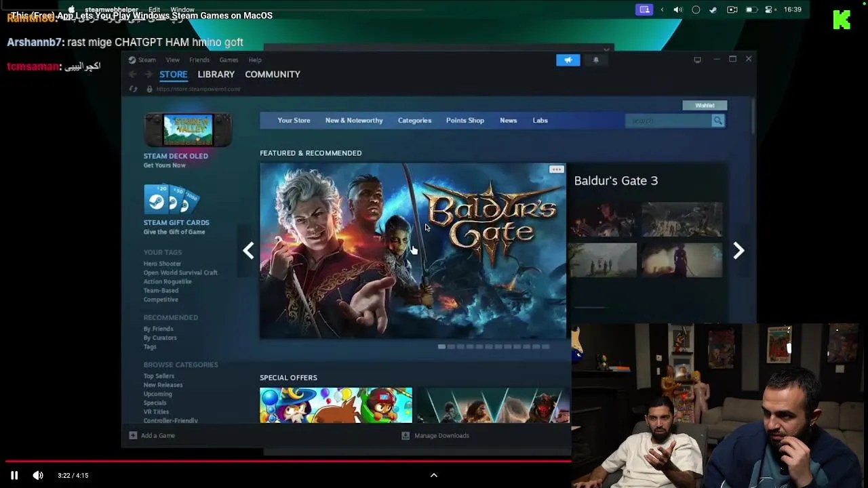Open Baldur's Gate 3 title text
The height and width of the screenshot is (488, 868).
(616, 181)
